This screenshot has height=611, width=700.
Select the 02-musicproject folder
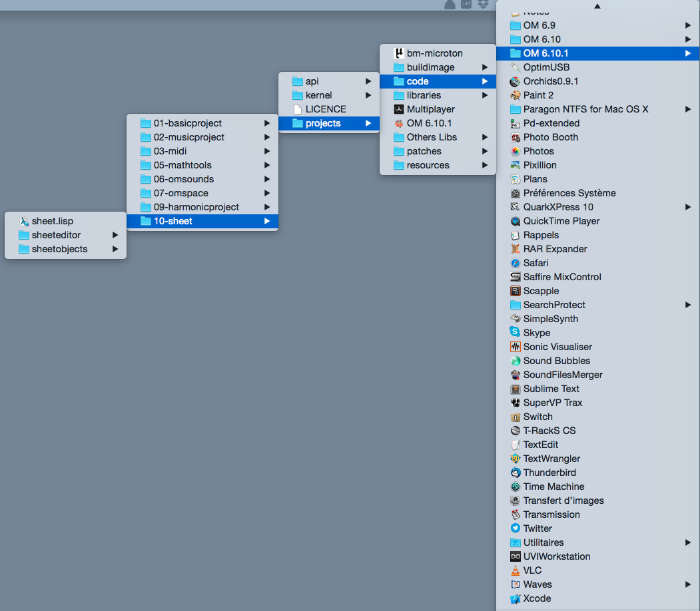[x=202, y=137]
